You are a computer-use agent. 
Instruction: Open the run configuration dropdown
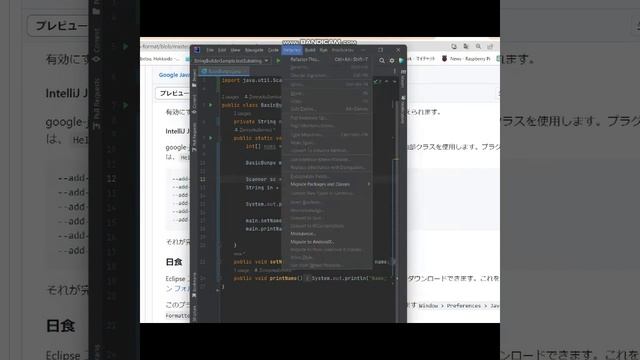[231, 61]
